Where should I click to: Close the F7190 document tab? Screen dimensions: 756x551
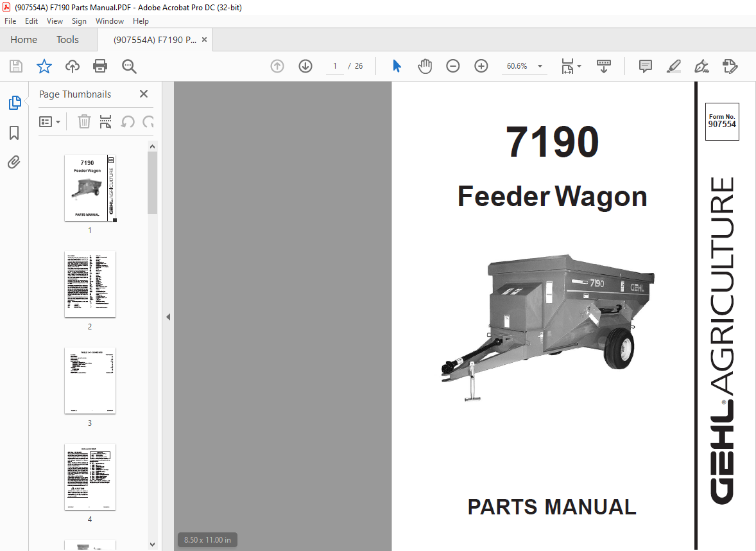[205, 40]
